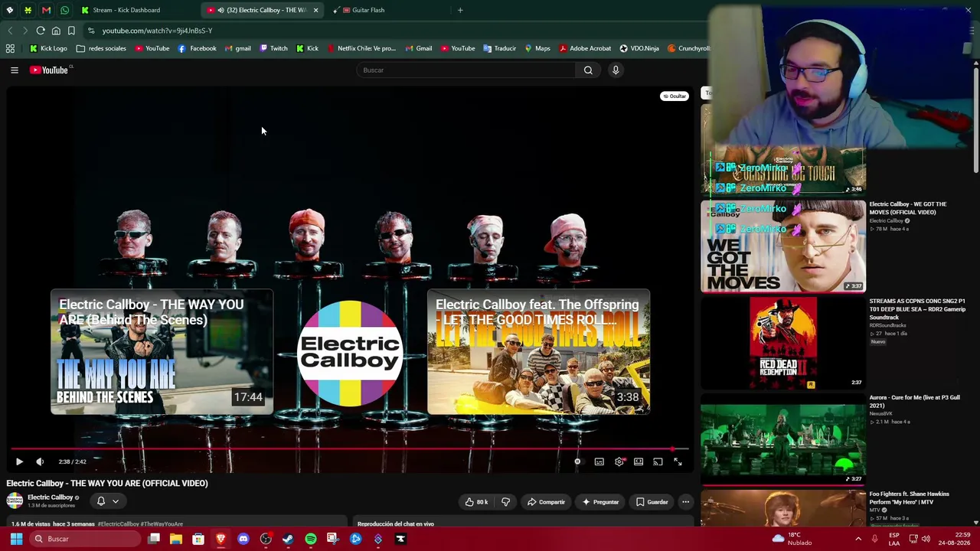Go back with the browser back arrow
Image resolution: width=980 pixels, height=551 pixels.
click(x=10, y=31)
